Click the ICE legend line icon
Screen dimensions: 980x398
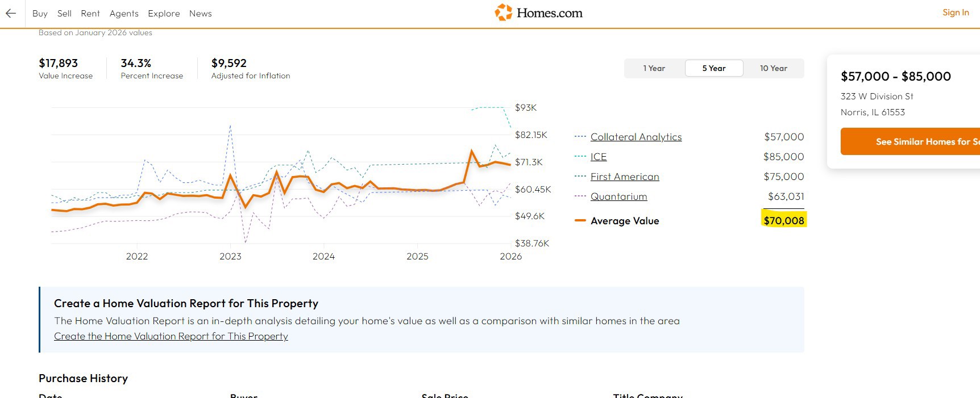click(x=580, y=157)
